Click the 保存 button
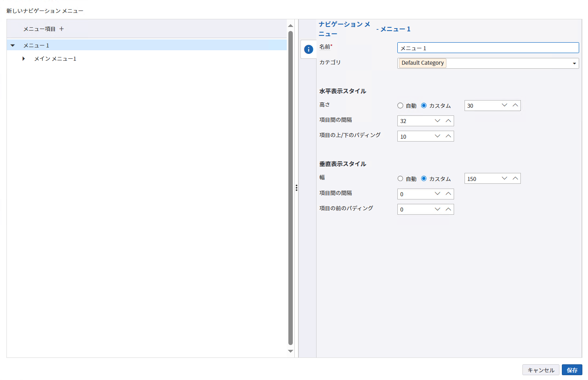This screenshot has width=588, height=380. (x=572, y=370)
